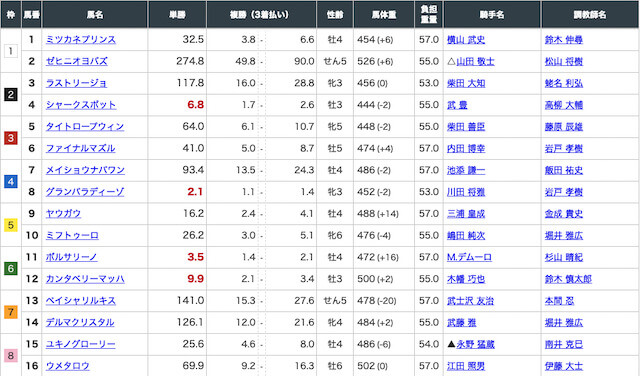Open horse ユキノグローリー link
Screen dimensions: 640x376
80,344
